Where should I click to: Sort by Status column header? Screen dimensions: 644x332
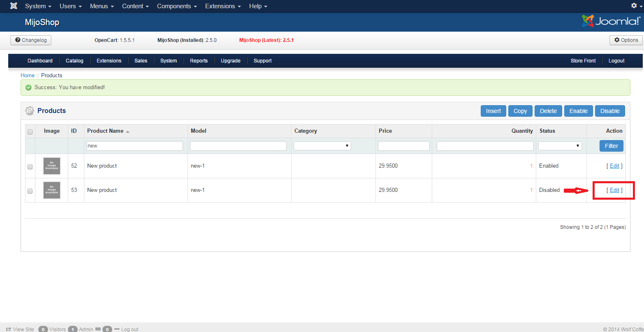(x=547, y=131)
